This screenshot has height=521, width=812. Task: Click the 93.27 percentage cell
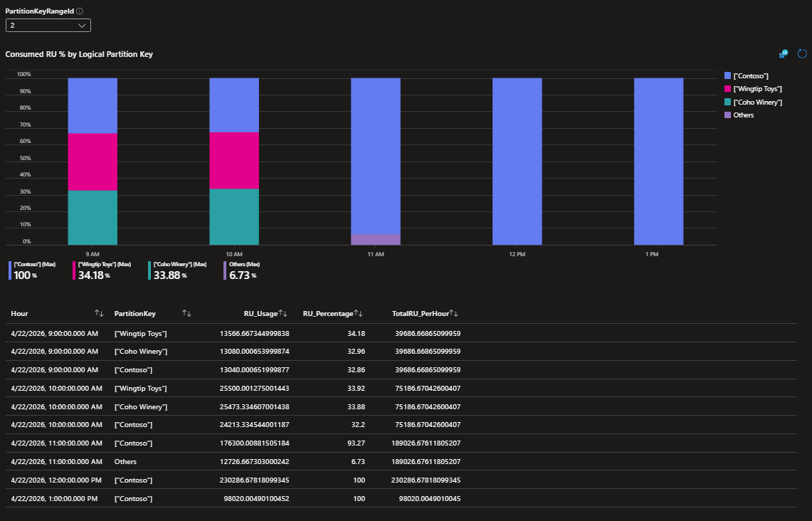pyautogui.click(x=357, y=443)
